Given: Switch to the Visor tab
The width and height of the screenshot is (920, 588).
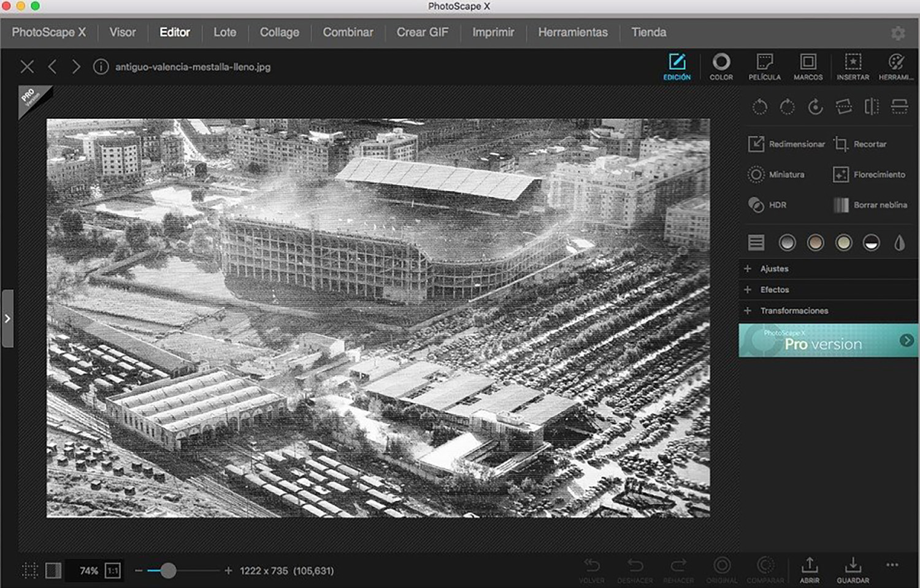Looking at the screenshot, I should (x=123, y=32).
